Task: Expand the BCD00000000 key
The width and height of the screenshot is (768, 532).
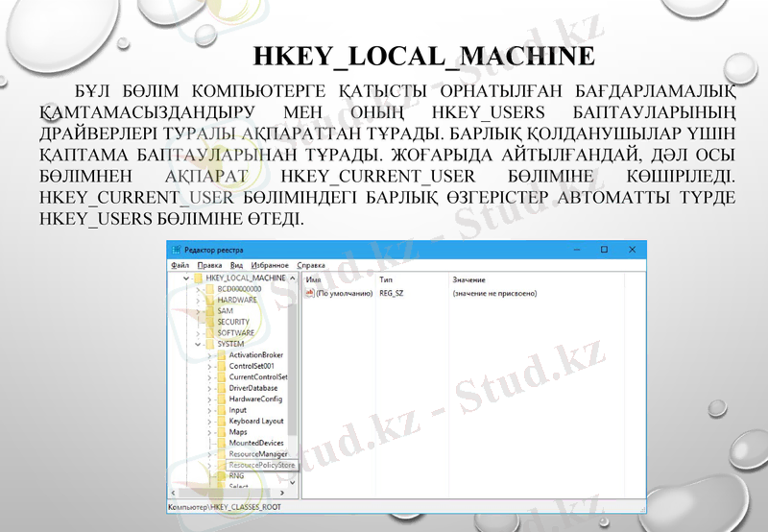Action: [198, 289]
